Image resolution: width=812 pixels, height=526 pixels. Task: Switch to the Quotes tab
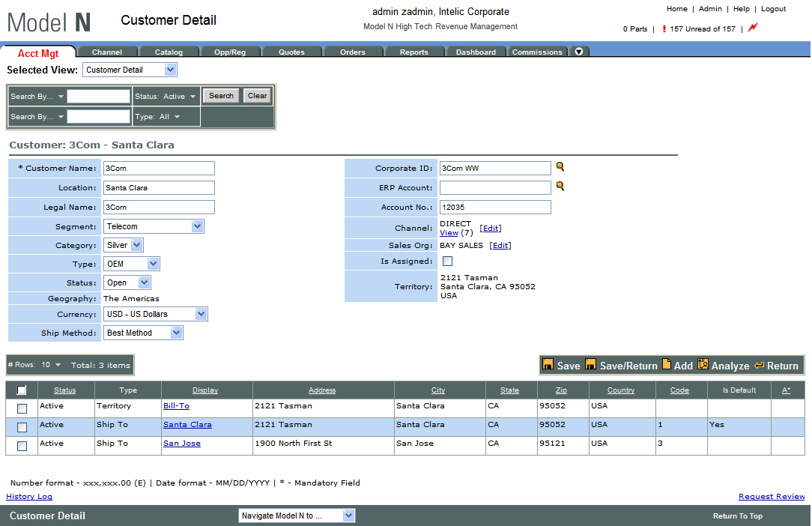tap(291, 52)
